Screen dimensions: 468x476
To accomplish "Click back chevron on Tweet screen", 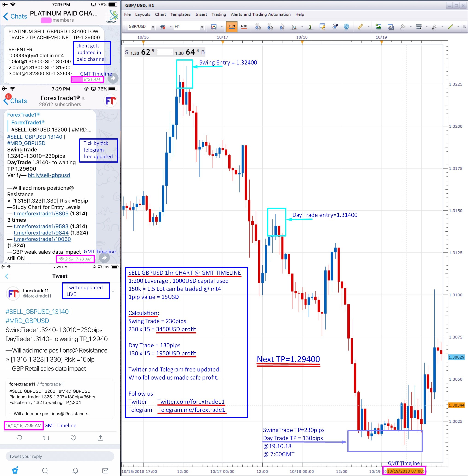I will 7,276.
